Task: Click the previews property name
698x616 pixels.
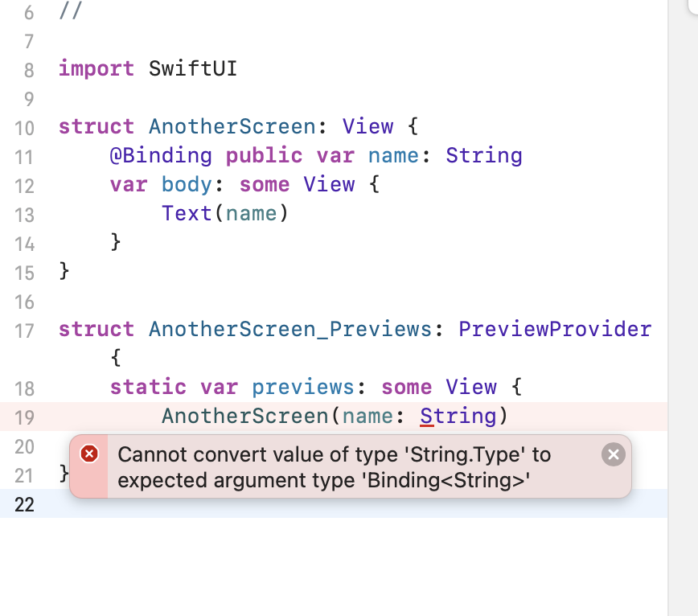Action: point(303,387)
